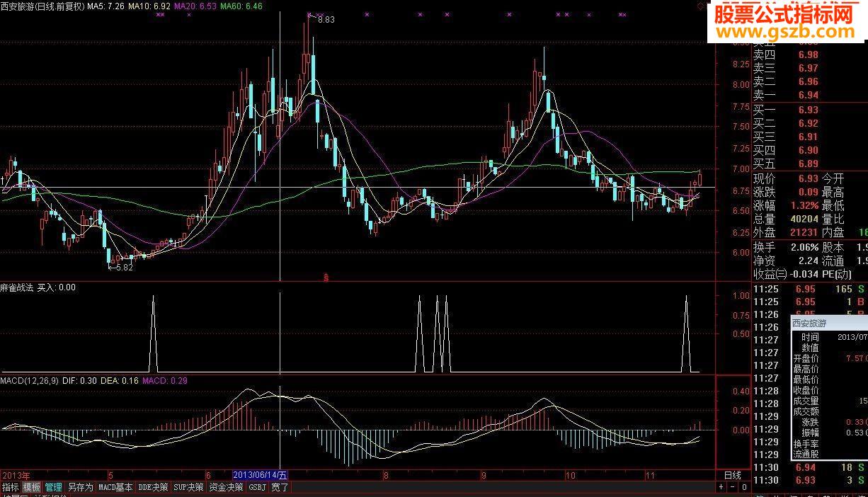Image resolution: width=868 pixels, height=497 pixels.
Task: Click the 0 reset button in bottom bar
Action: pyautogui.click(x=744, y=487)
